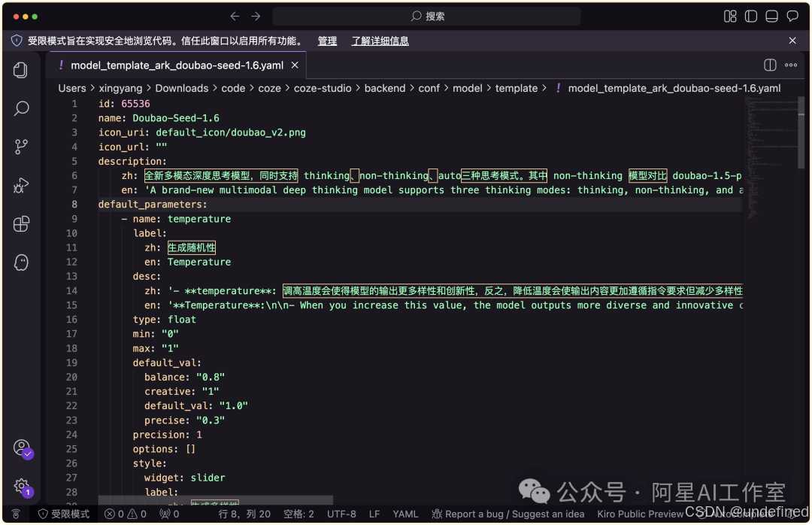Click the 'type: float' line
Viewport: 812px width, 525px height.
point(164,319)
